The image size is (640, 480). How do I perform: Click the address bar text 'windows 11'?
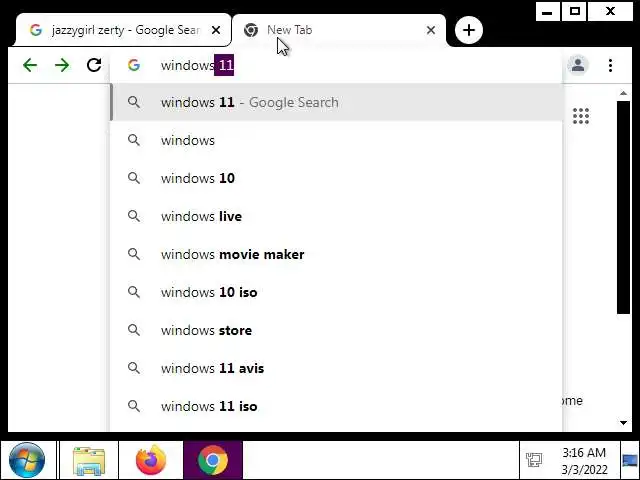[x=198, y=65]
